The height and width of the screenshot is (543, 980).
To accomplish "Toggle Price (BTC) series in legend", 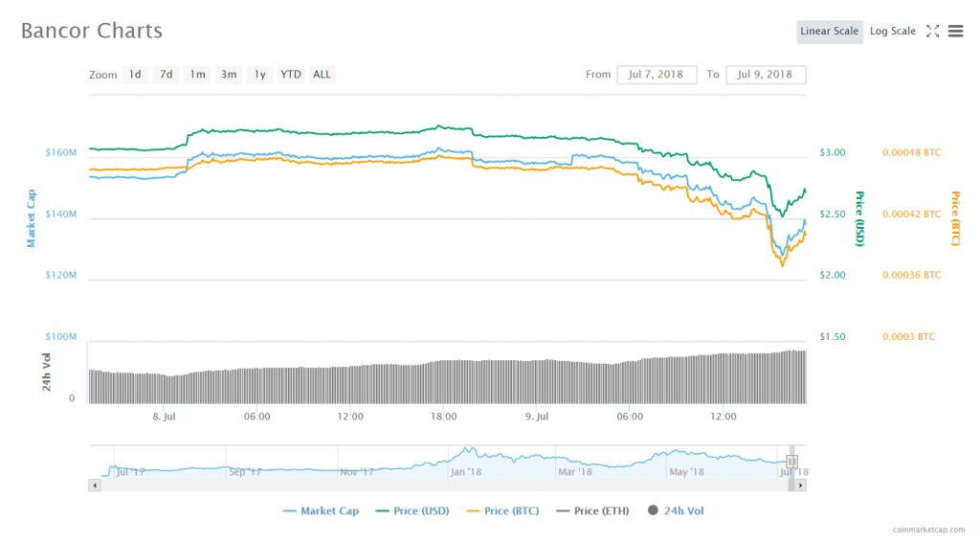I will pyautogui.click(x=503, y=511).
